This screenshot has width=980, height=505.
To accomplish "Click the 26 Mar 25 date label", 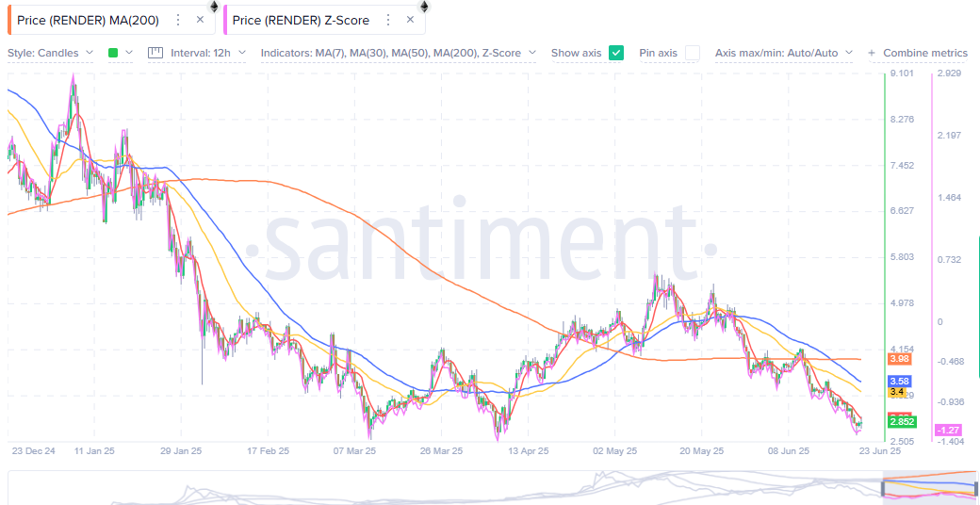I will click(x=441, y=450).
